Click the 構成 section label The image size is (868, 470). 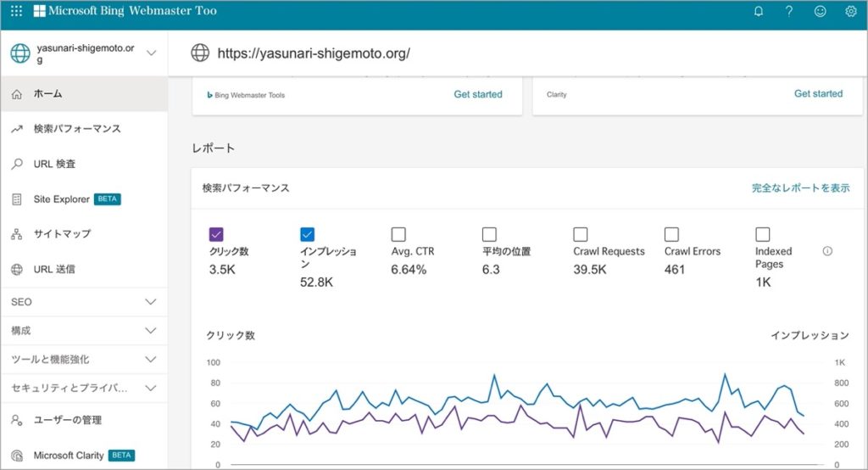tap(21, 331)
